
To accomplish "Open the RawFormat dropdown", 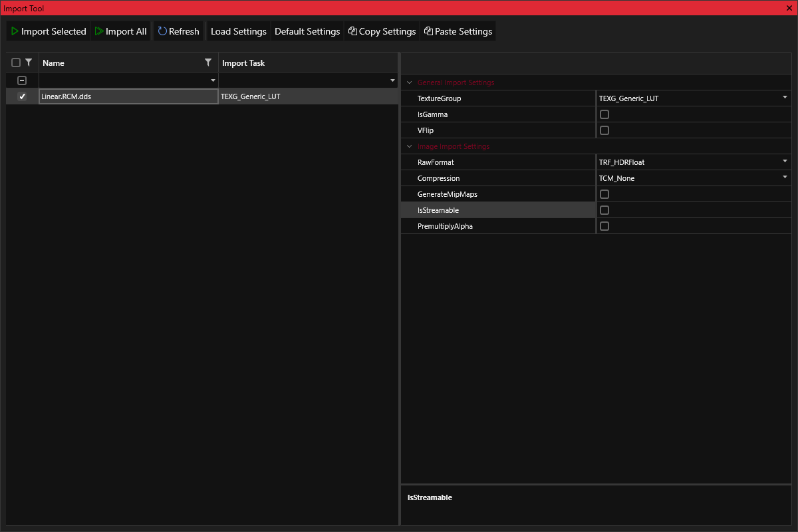I will pyautogui.click(x=785, y=162).
